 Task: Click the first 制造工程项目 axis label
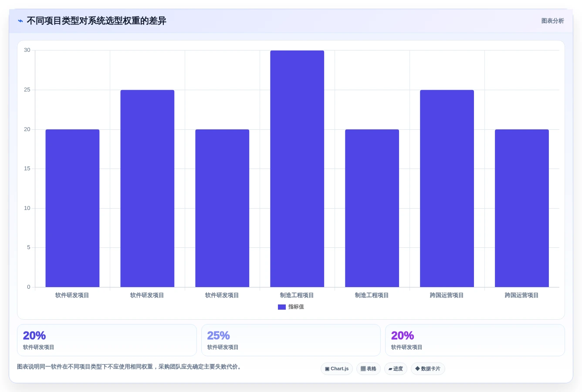pyautogui.click(x=297, y=295)
